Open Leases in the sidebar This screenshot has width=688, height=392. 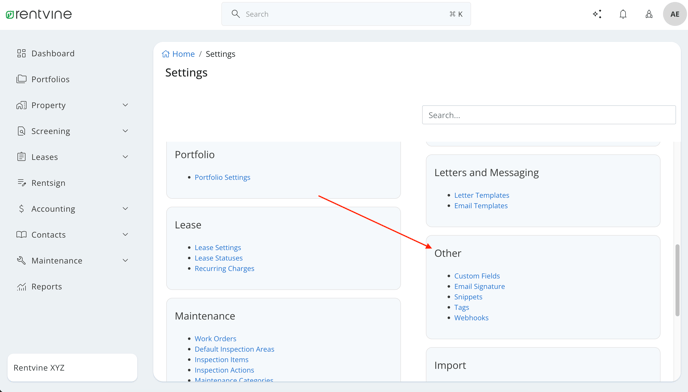(x=44, y=157)
